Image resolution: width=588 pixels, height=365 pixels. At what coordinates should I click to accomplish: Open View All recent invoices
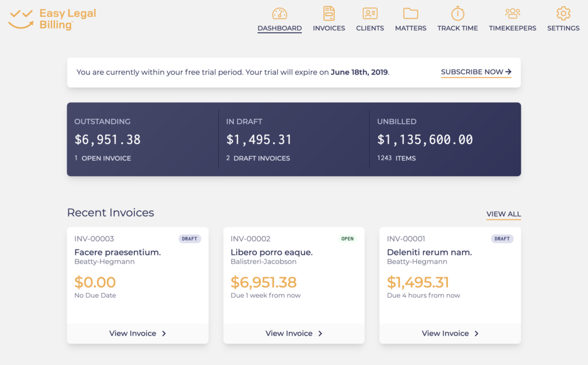click(503, 213)
